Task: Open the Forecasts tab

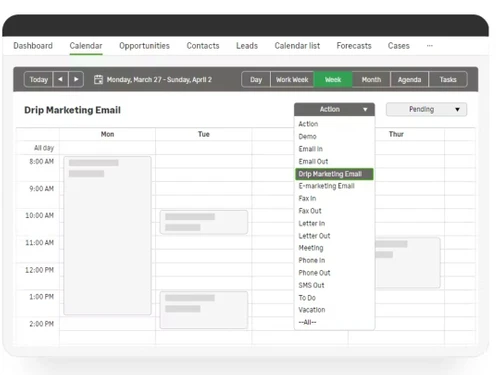Action: click(x=354, y=46)
